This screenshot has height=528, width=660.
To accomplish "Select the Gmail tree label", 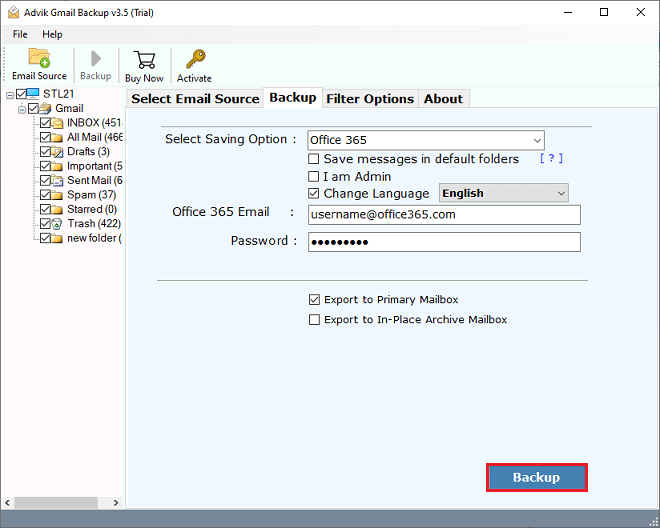I will (69, 109).
